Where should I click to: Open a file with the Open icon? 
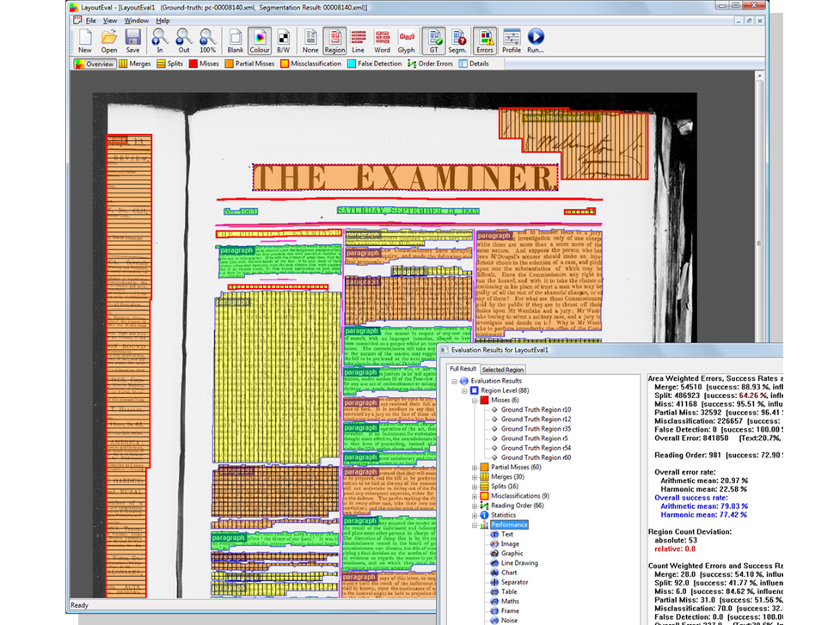pyautogui.click(x=108, y=41)
